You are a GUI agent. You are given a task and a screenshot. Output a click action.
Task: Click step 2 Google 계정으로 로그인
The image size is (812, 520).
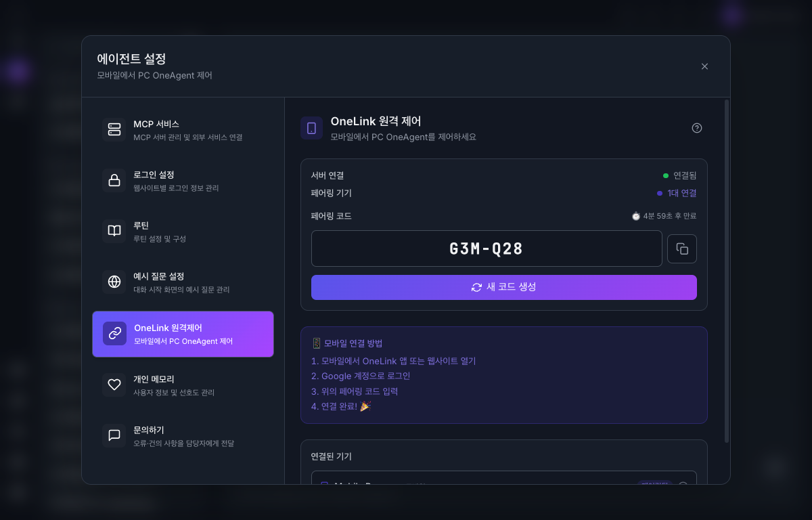(361, 376)
